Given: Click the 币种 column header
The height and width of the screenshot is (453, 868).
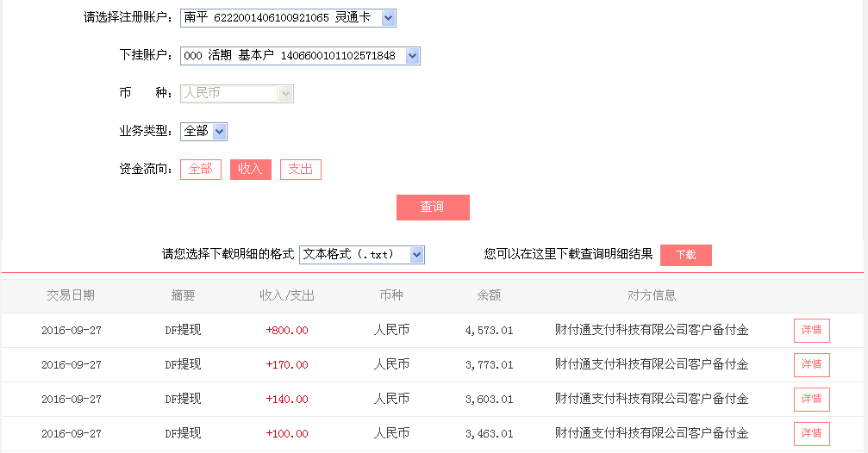Looking at the screenshot, I should [391, 295].
